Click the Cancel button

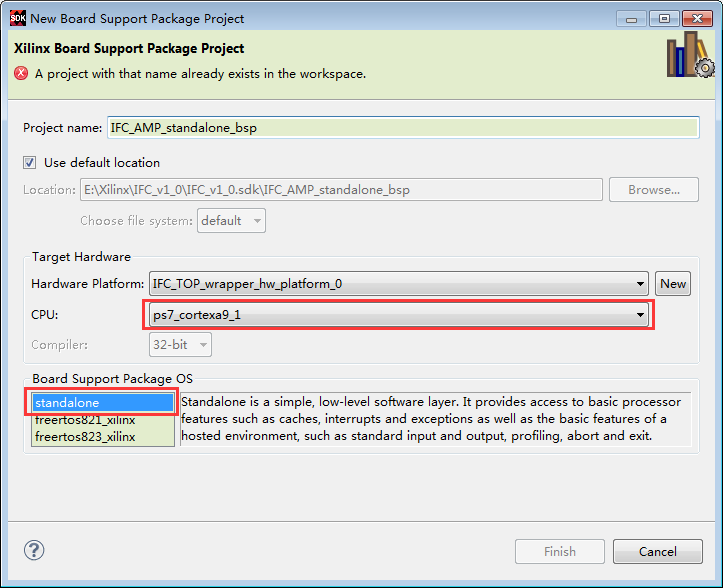pos(658,552)
